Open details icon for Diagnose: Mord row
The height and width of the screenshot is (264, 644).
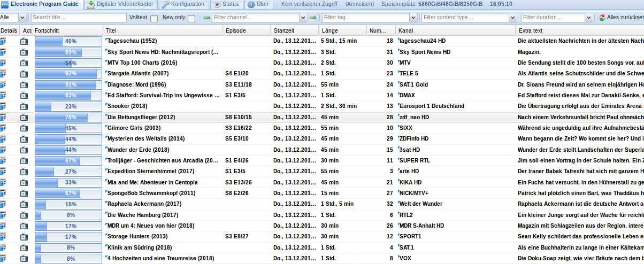pyautogui.click(x=3, y=84)
